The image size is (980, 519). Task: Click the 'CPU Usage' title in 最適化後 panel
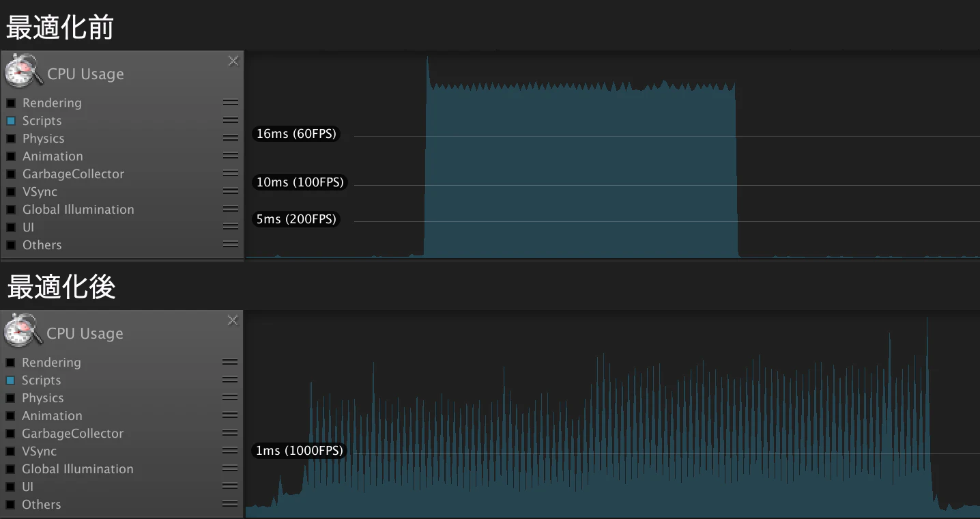pos(85,333)
